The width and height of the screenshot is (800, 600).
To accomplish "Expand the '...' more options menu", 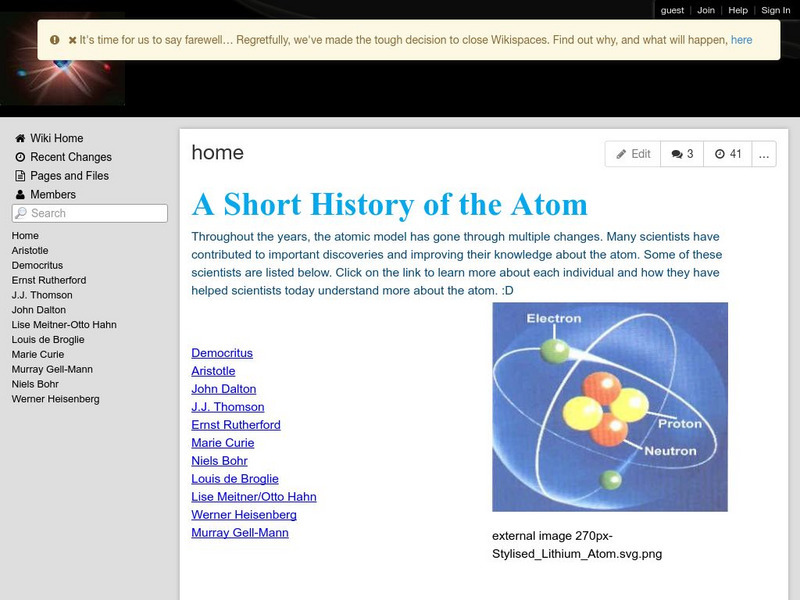I will [x=764, y=154].
